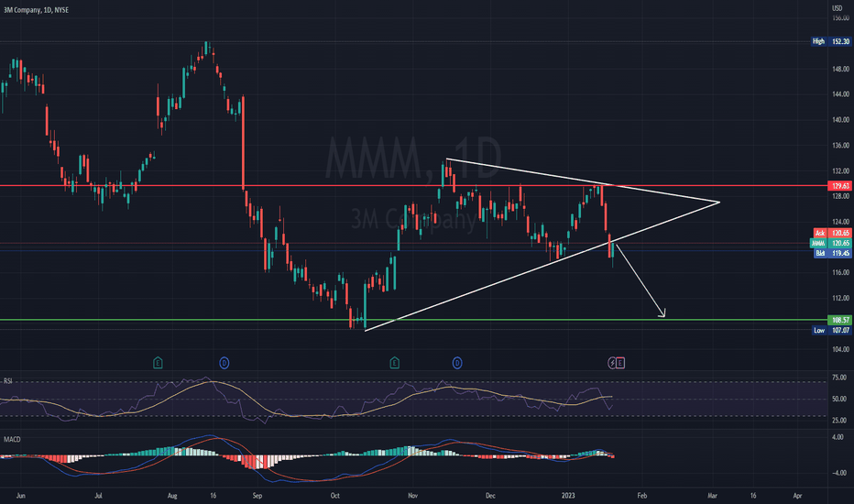Click the RSI 25.00 axis value

(839, 421)
